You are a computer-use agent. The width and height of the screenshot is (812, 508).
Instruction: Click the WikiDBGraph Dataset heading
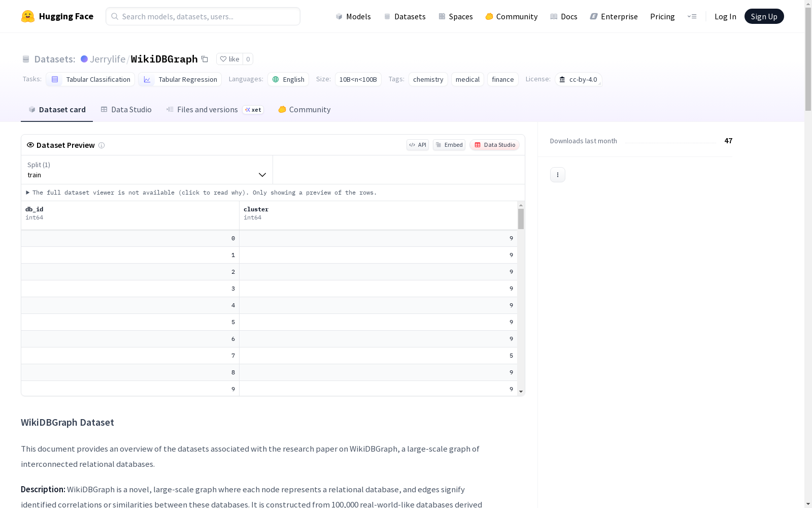tap(67, 423)
